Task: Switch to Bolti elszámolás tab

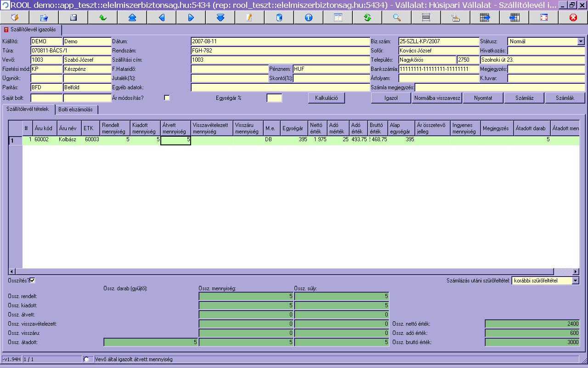Action: [x=75, y=109]
